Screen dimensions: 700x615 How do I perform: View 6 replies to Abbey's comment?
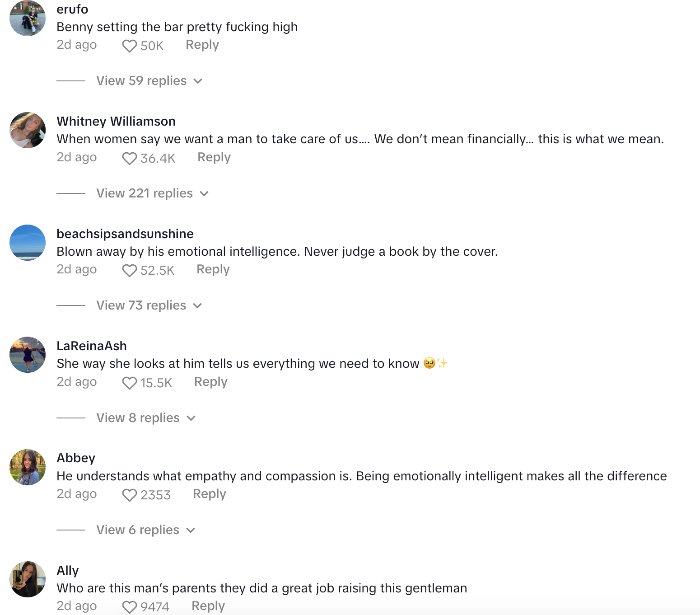(145, 530)
